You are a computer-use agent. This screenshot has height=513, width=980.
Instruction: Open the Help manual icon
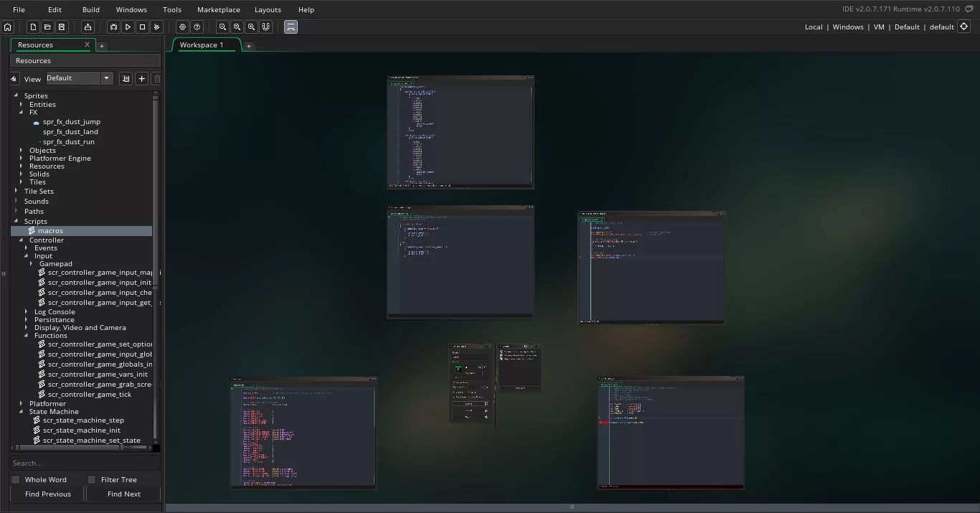pyautogui.click(x=197, y=27)
